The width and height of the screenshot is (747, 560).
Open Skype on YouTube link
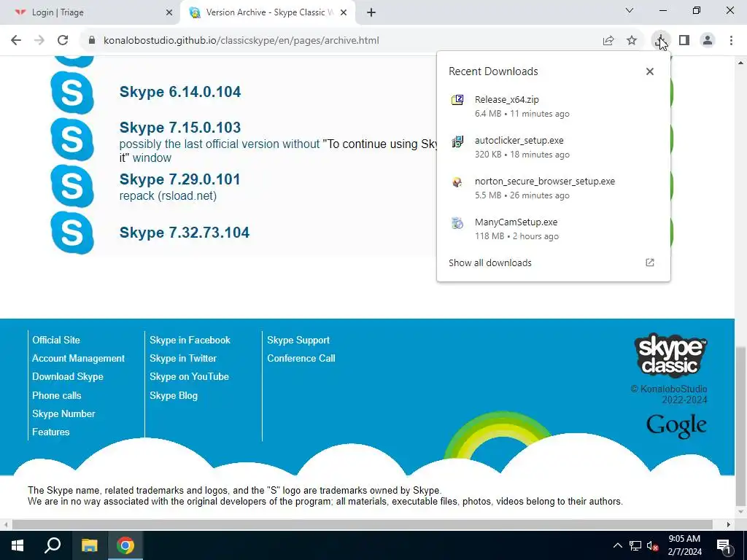pyautogui.click(x=189, y=377)
